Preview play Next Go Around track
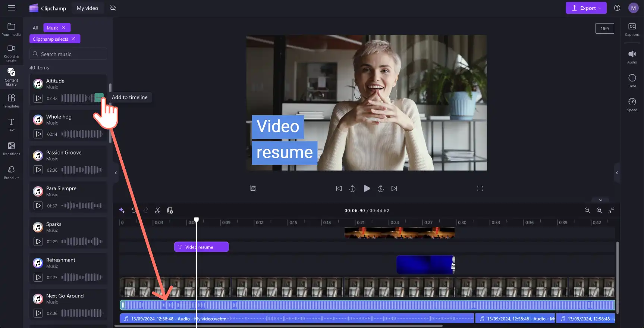 pos(38,313)
